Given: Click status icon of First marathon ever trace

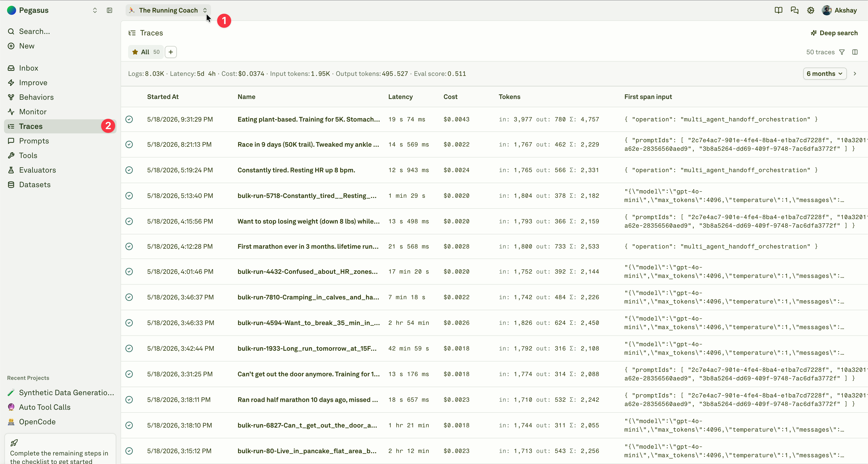Looking at the screenshot, I should click(129, 247).
